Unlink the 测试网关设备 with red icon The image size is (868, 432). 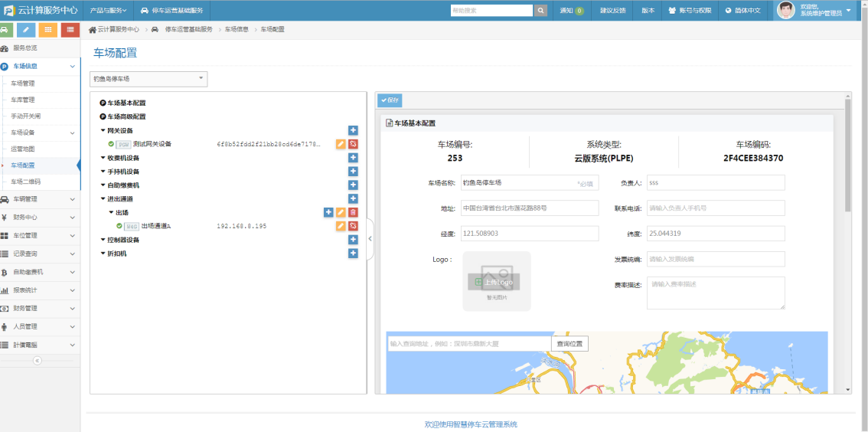[x=353, y=144]
